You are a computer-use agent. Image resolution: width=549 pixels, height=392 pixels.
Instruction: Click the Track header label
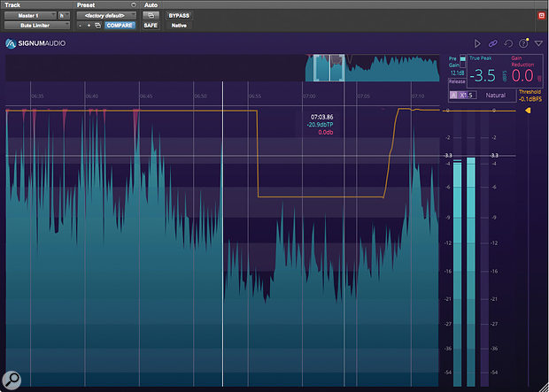[x=12, y=5]
